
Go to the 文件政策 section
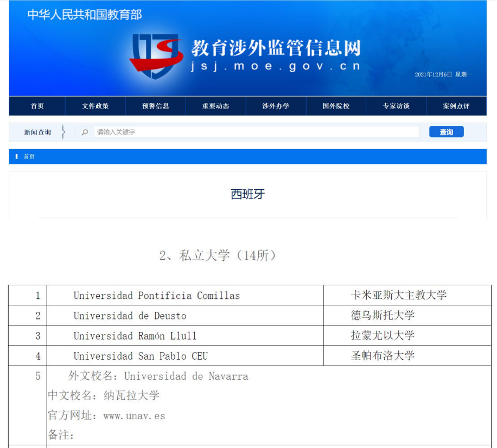pyautogui.click(x=95, y=106)
